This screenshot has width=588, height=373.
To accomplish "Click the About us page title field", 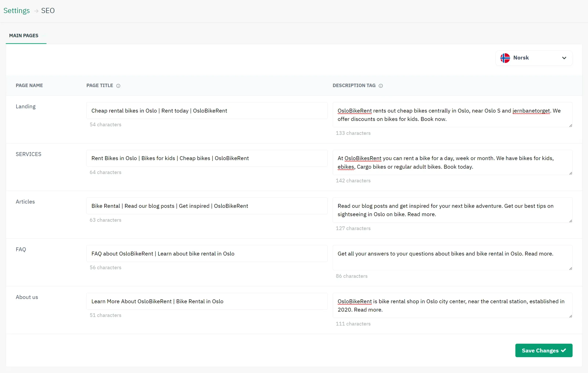I will pos(206,301).
